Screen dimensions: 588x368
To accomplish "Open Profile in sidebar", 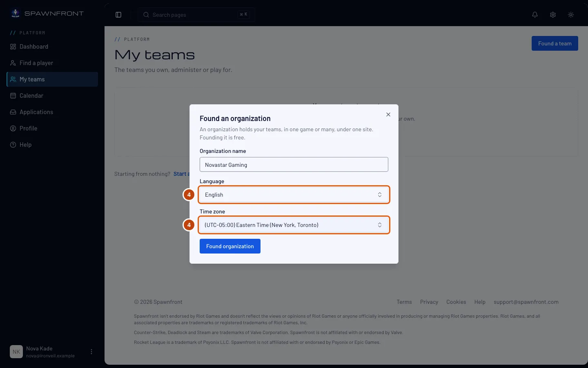I will coord(52,128).
